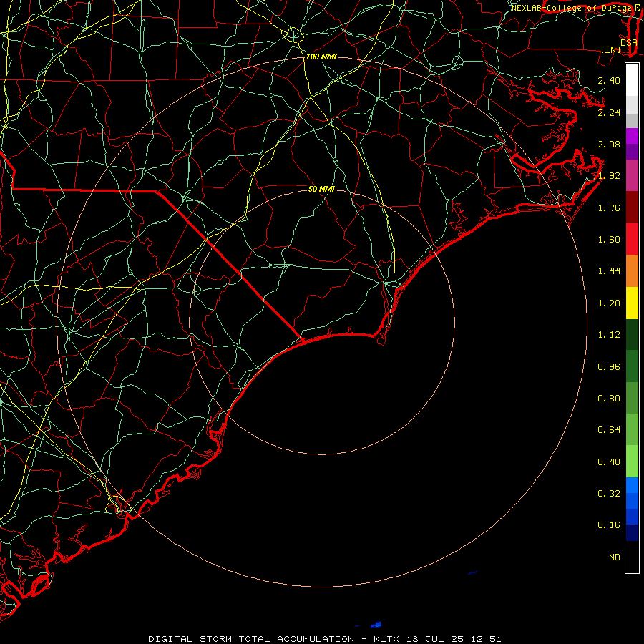Pick the light blue legend swatch
644x644 pixels.
(632, 485)
